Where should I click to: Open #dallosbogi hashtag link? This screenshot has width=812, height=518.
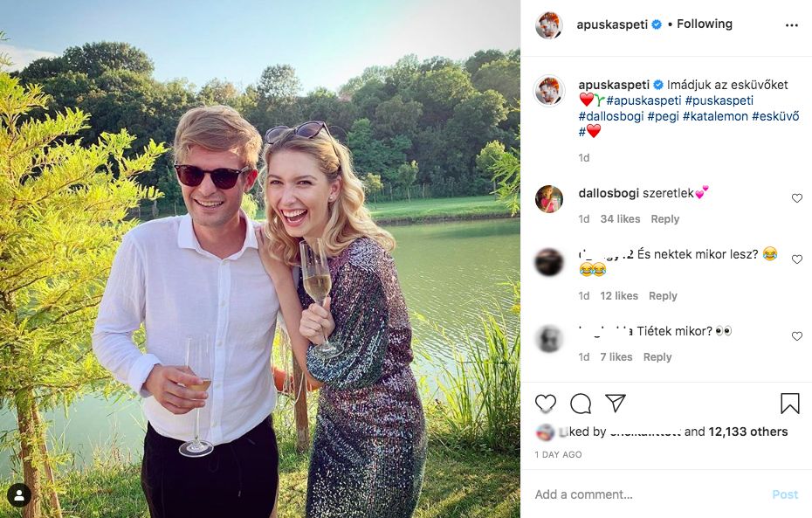click(x=609, y=116)
